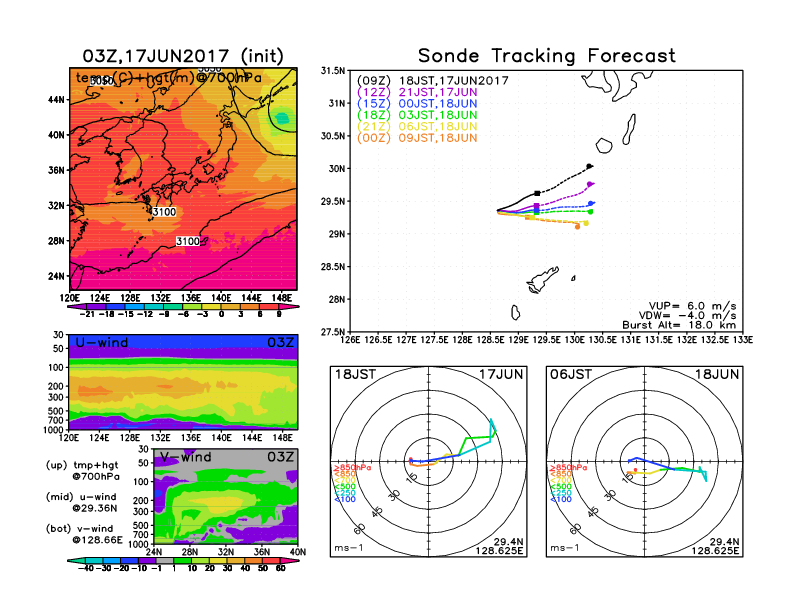Click the "45" ring label in 06JST hodograph

point(593,512)
